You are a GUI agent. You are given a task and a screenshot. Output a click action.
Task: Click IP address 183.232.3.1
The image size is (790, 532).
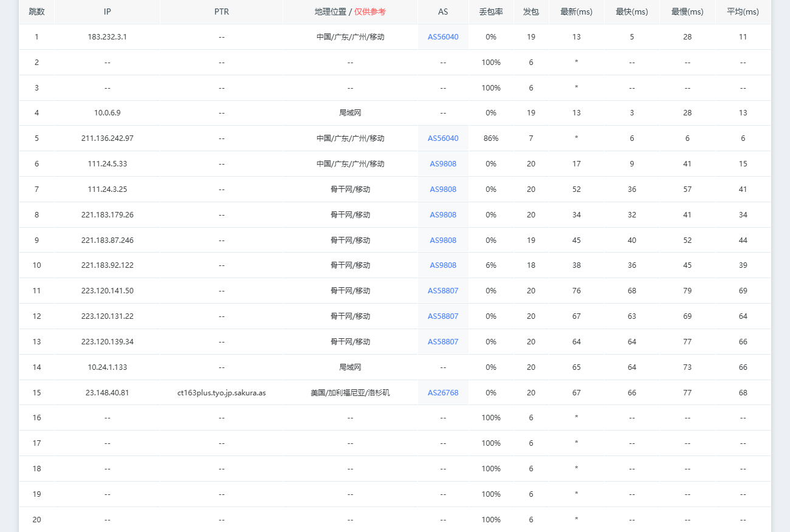[107, 37]
